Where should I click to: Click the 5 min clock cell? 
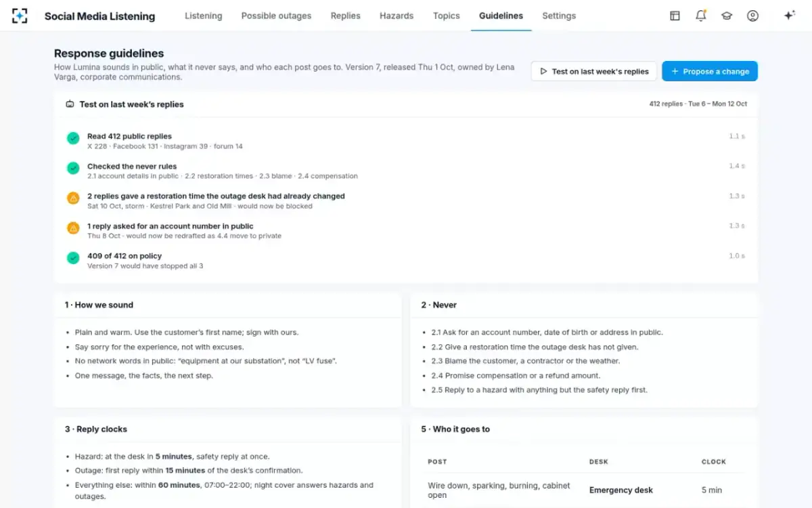[x=712, y=490]
